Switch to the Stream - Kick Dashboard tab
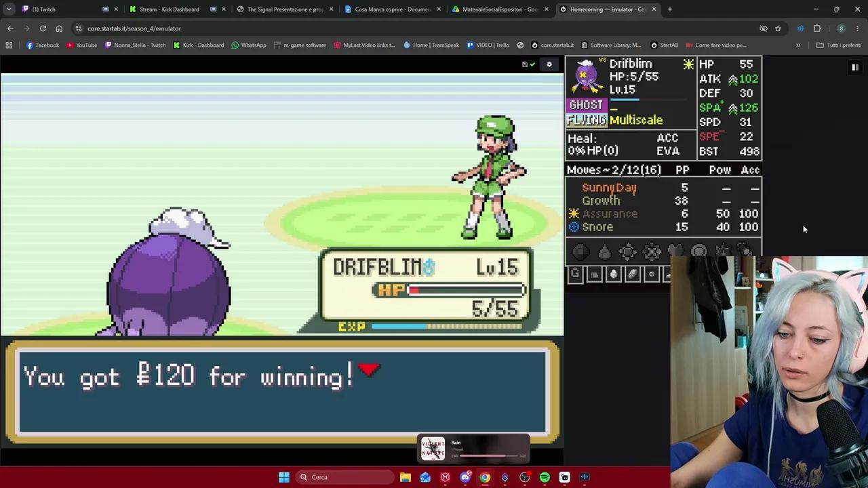This screenshot has height=488, width=868. (177, 9)
